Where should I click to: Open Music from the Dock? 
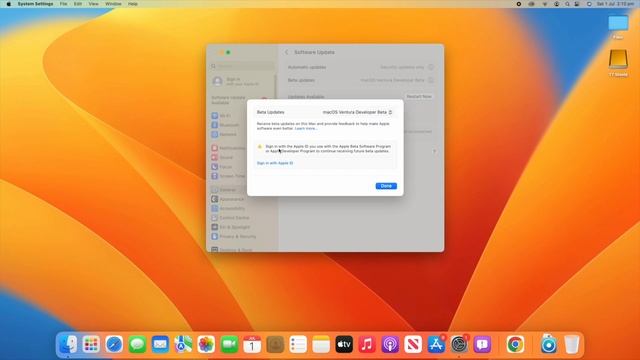coord(367,344)
